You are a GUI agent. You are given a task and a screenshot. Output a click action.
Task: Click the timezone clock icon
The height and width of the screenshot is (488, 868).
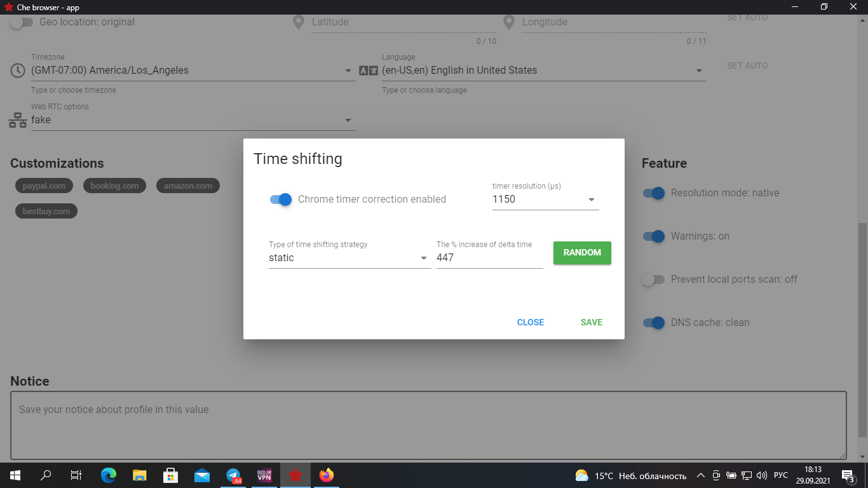click(x=18, y=71)
